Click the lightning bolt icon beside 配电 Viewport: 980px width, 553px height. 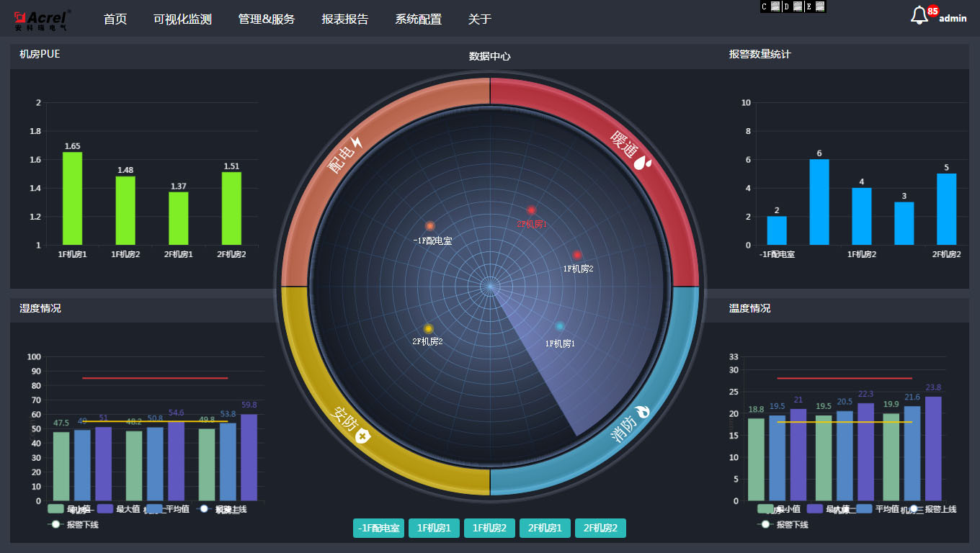tap(356, 142)
